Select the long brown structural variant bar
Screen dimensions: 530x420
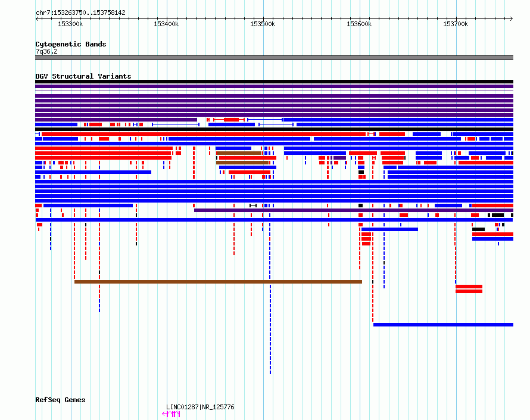(x=218, y=282)
